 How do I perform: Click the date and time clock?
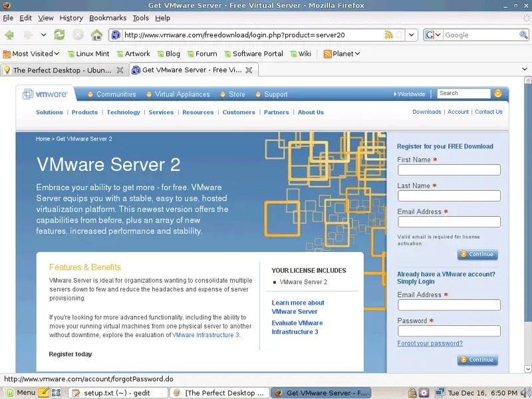tap(483, 393)
